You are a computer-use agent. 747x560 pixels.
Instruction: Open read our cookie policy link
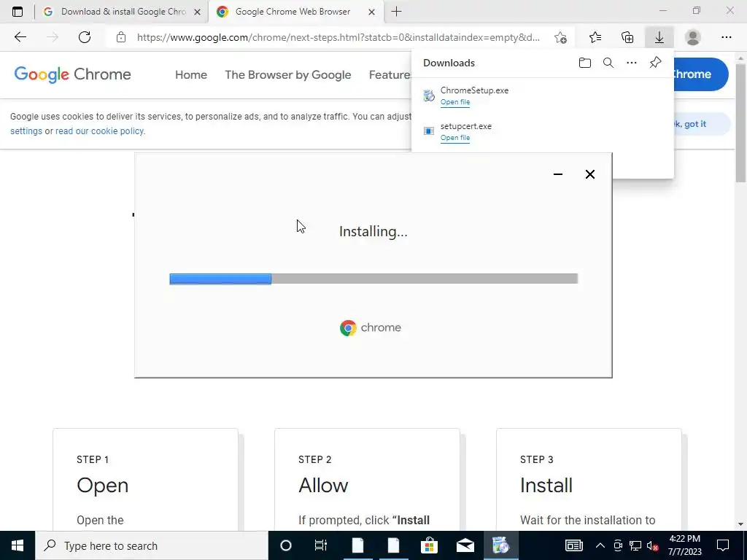(x=99, y=131)
